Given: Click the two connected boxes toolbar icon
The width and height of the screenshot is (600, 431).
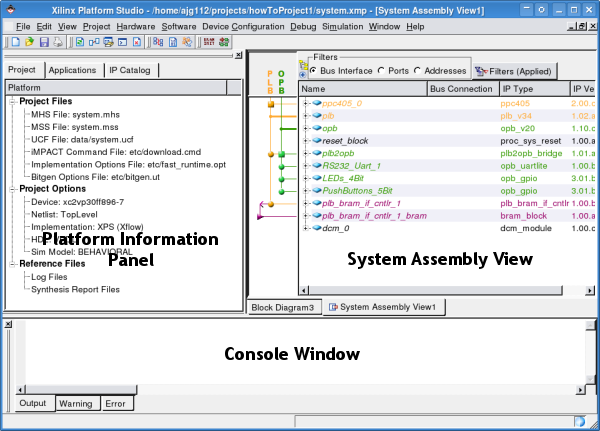Looking at the screenshot, I should [x=94, y=42].
